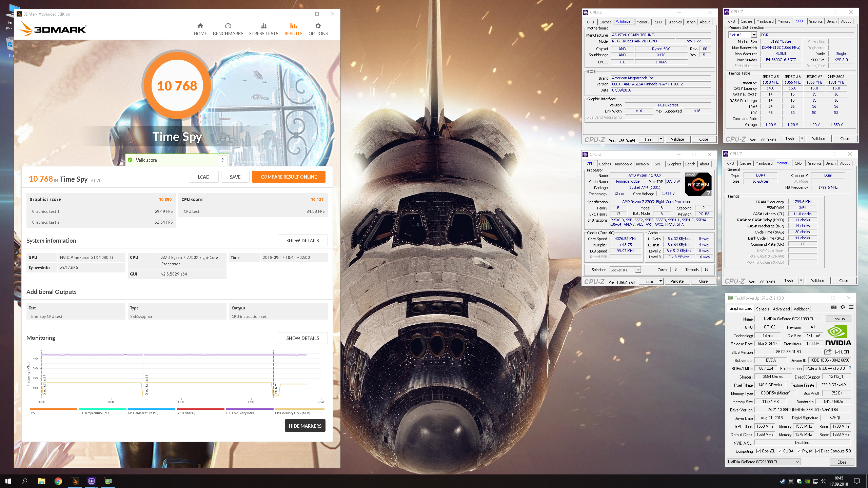This screenshot has height=488, width=868.
Task: Click the Graphics test 2 chart marker
Action: point(146,385)
